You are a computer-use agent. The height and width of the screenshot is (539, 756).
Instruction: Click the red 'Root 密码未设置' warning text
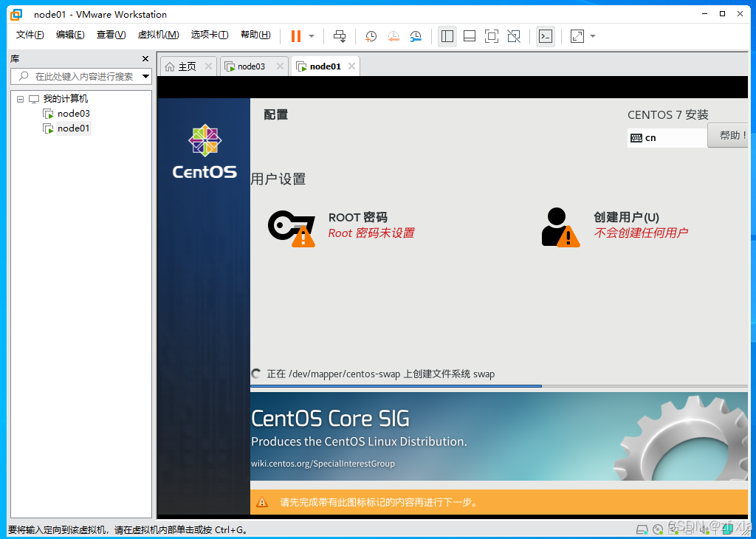click(x=371, y=233)
